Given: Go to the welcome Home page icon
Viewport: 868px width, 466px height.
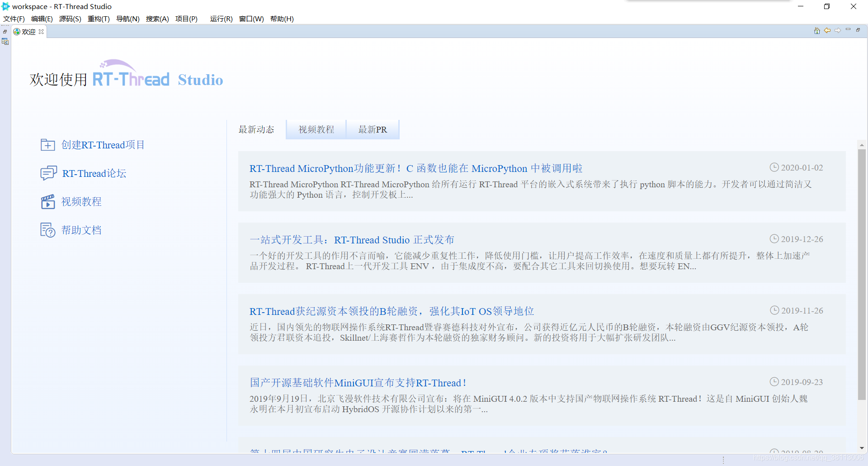Looking at the screenshot, I should click(x=817, y=30).
